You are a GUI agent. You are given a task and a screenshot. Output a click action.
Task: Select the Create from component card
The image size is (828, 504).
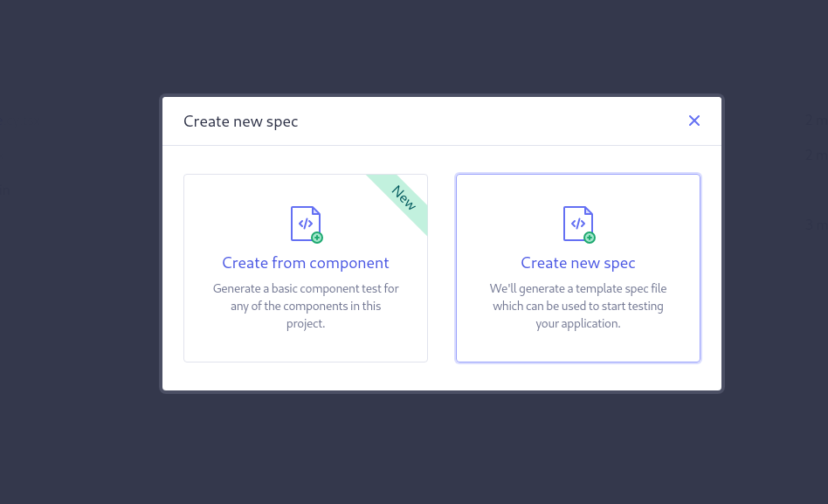305,268
